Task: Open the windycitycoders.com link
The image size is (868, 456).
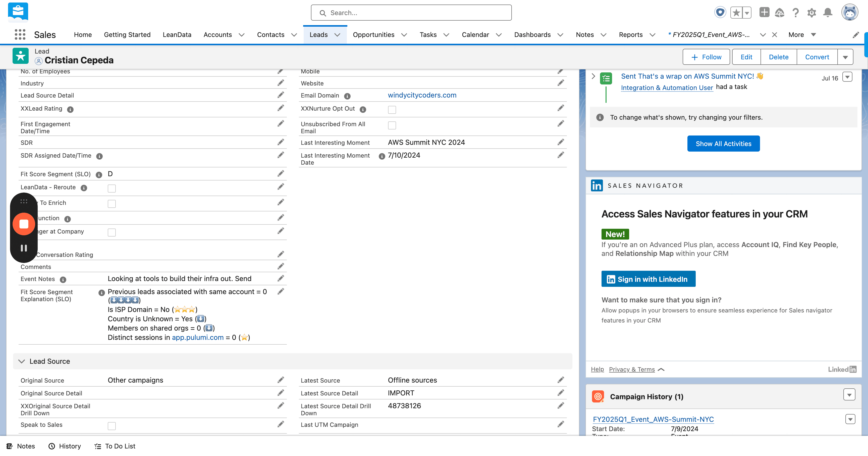Action: point(422,95)
